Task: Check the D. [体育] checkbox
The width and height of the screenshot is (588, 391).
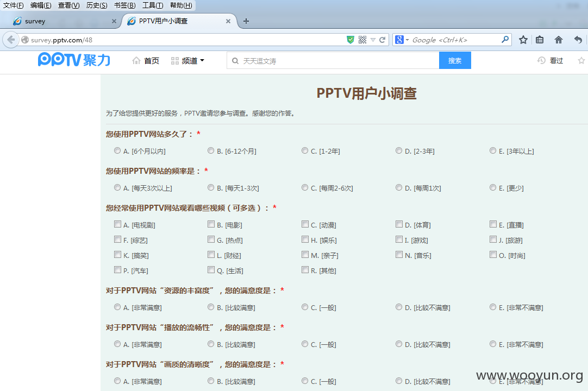Action: (x=399, y=224)
